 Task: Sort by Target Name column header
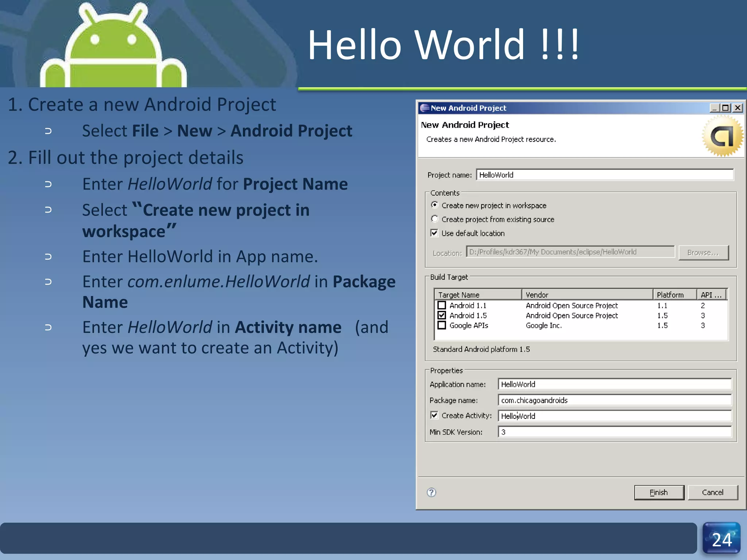(x=478, y=295)
